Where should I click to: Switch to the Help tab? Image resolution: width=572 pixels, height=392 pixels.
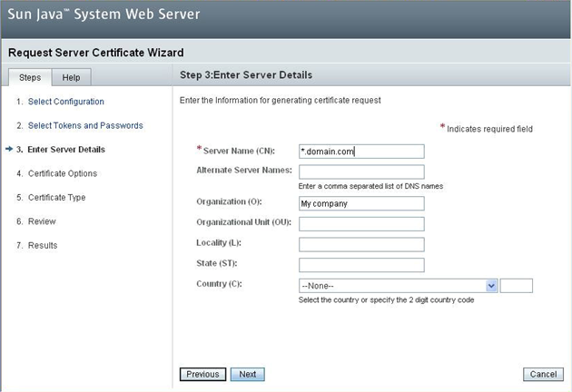point(70,78)
